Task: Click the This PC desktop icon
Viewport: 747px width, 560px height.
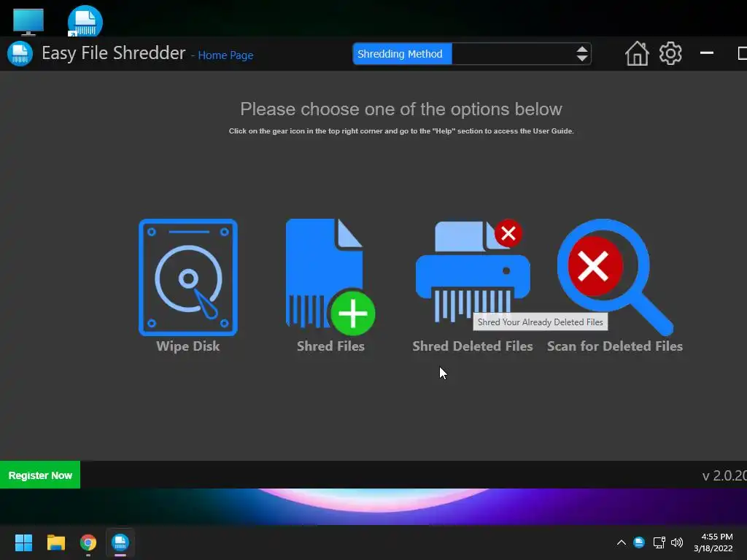Action: pos(28,23)
